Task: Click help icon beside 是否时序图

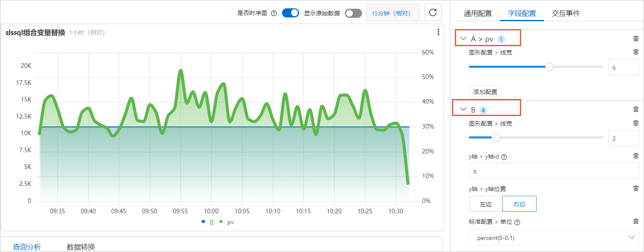Action: tap(274, 13)
